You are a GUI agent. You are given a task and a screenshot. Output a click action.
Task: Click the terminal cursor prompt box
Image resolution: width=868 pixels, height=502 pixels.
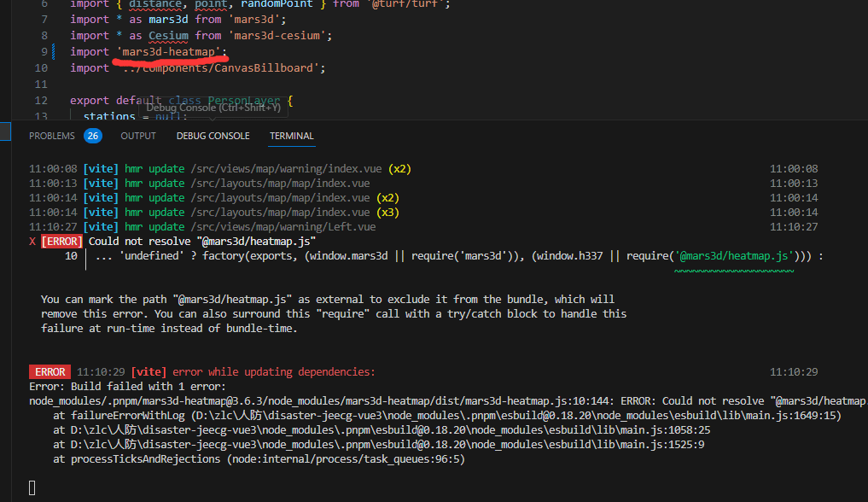[x=32, y=487]
